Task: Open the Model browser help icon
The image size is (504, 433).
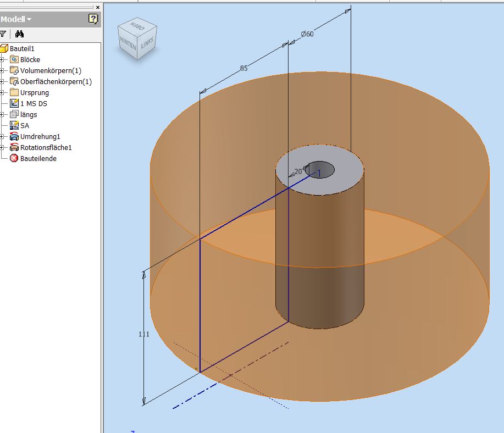Action: coord(93,19)
